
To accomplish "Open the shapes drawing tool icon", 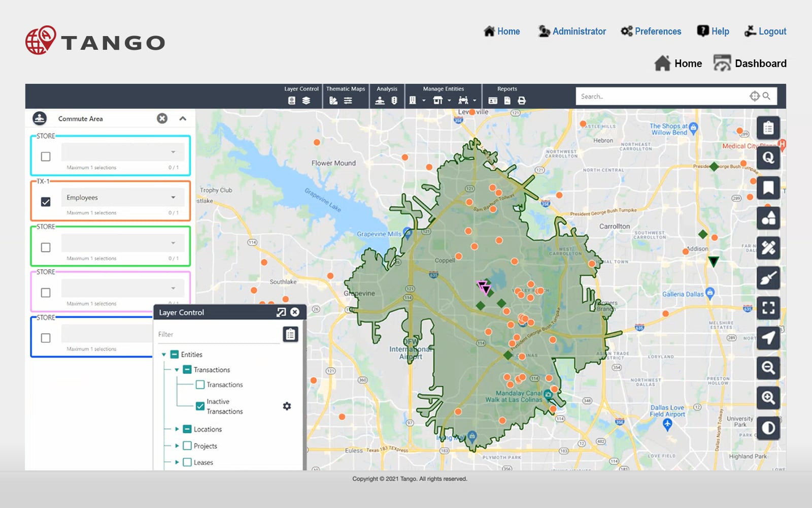I will pyautogui.click(x=768, y=218).
